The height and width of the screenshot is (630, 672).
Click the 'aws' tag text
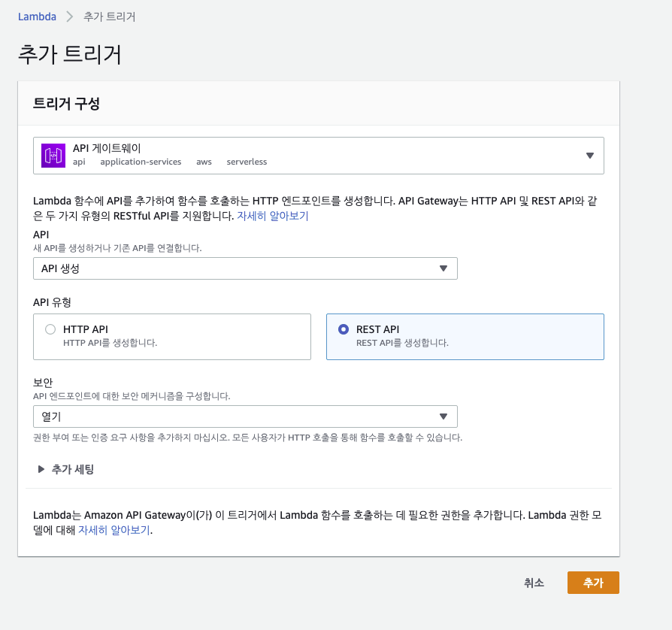coord(204,162)
